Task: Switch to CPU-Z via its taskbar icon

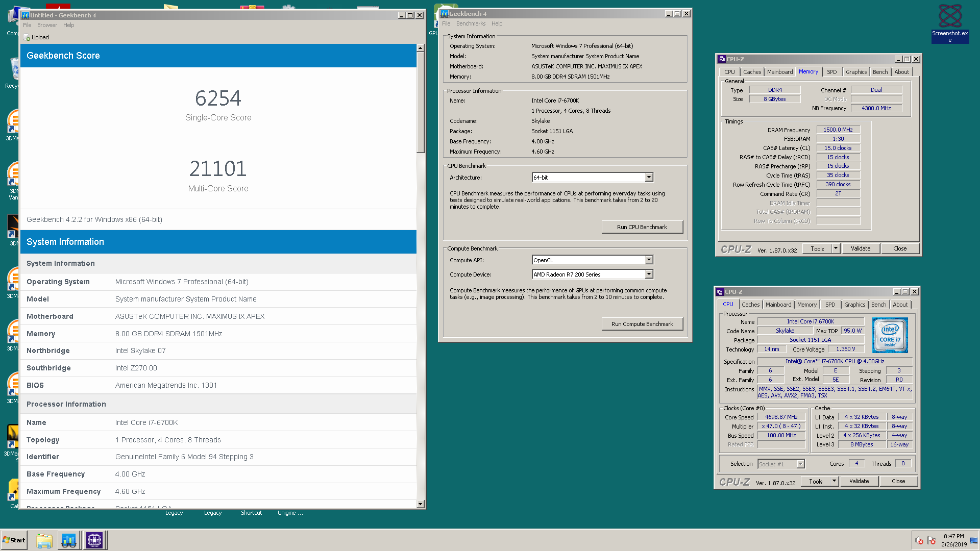Action: click(94, 540)
